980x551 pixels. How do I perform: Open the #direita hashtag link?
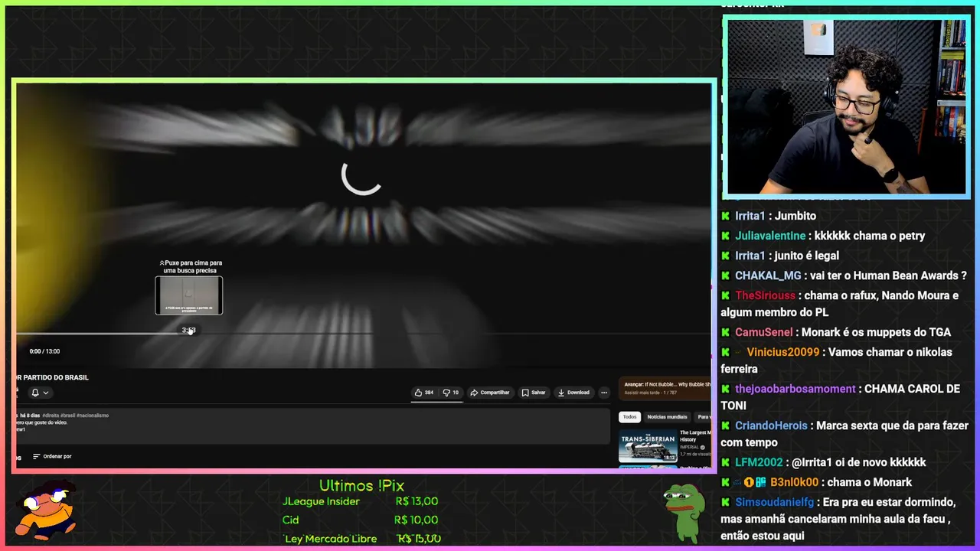51,415
